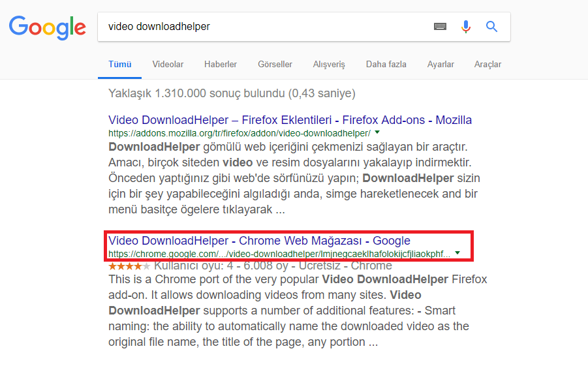
Task: Click the chrome.google.com green URL
Action: click(279, 254)
